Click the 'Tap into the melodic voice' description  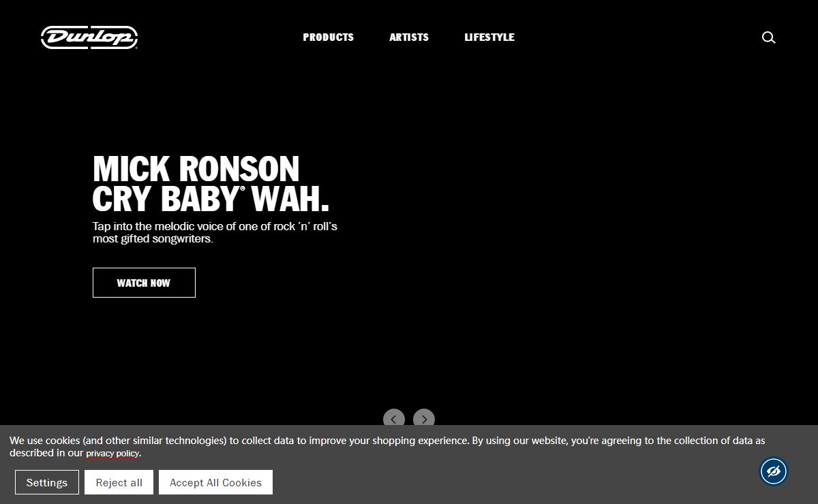[215, 232]
